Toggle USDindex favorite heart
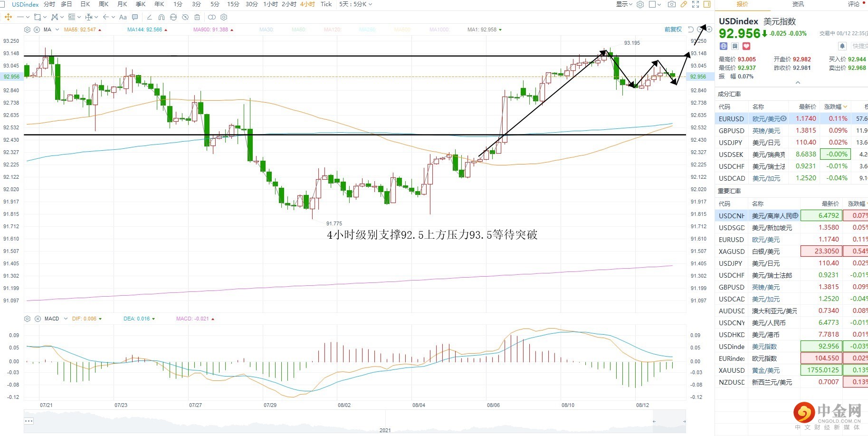The image size is (868, 436). pyautogui.click(x=746, y=46)
